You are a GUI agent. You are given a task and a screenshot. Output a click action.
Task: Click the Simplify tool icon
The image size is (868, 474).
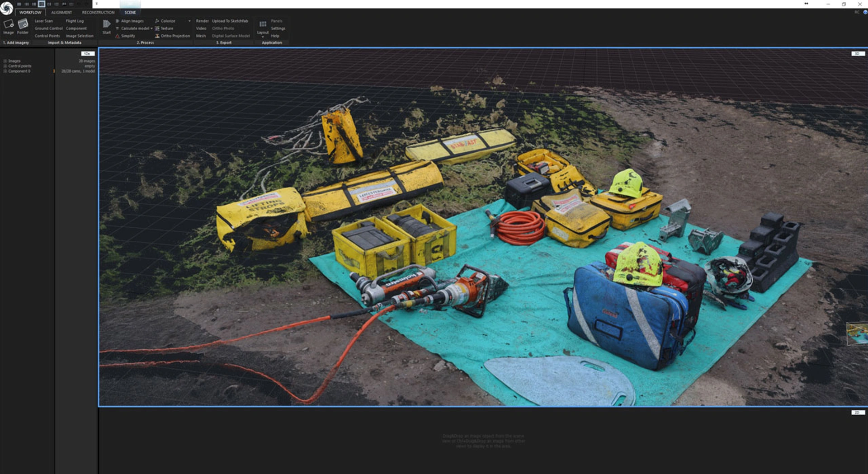point(118,36)
